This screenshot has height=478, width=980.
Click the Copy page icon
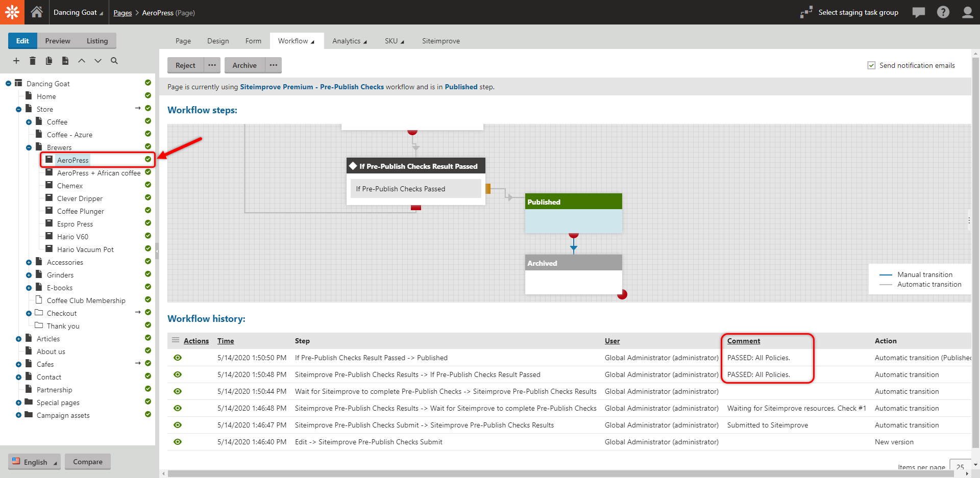49,61
